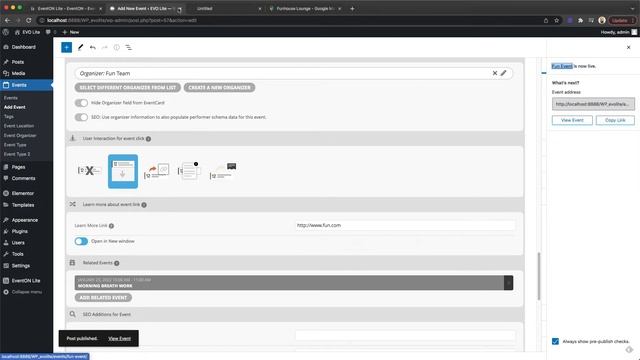The width and height of the screenshot is (640, 360).
Task: Select the do-nothing X interaction option
Action: pos(89,171)
